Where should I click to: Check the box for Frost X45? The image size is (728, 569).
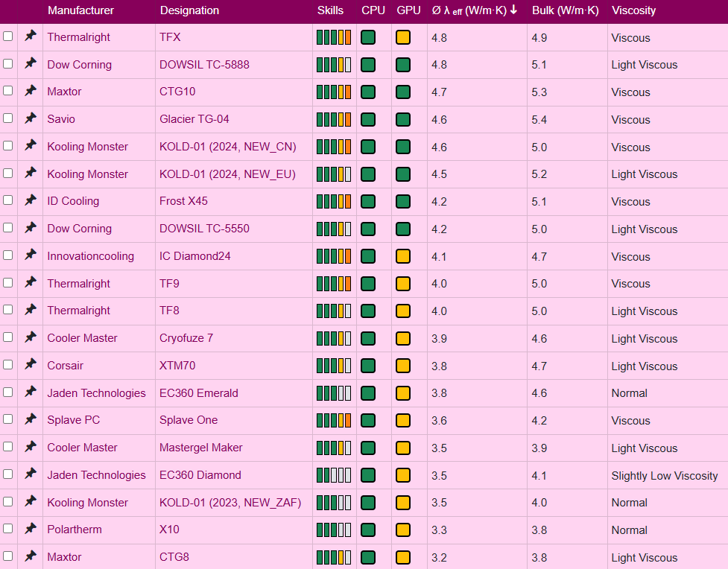click(8, 200)
